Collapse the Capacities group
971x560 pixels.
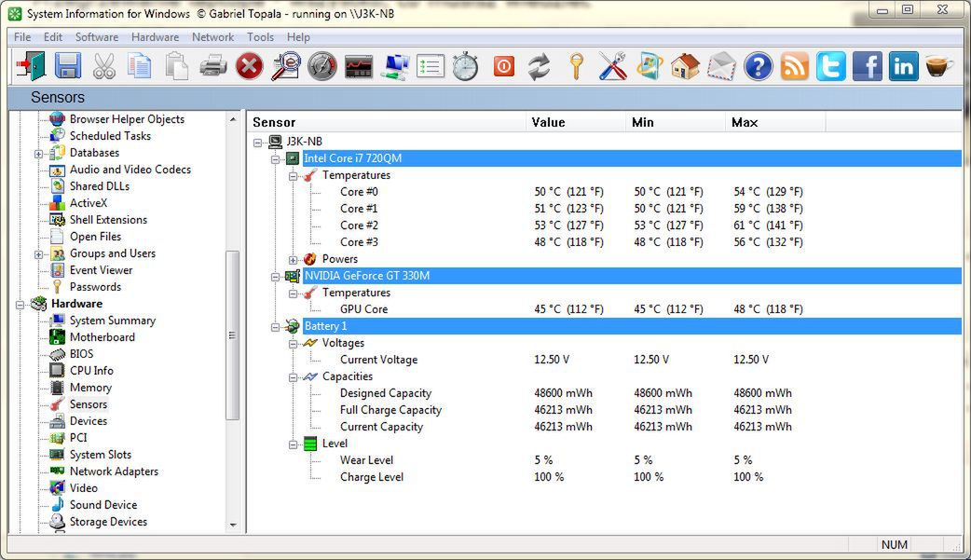tap(294, 377)
